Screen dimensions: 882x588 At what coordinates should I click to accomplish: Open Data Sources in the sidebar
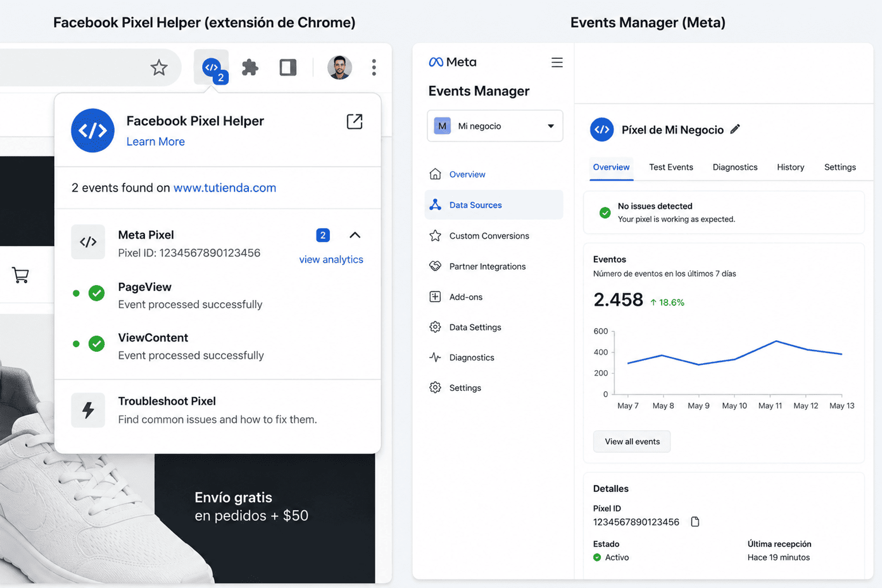pyautogui.click(x=494, y=205)
